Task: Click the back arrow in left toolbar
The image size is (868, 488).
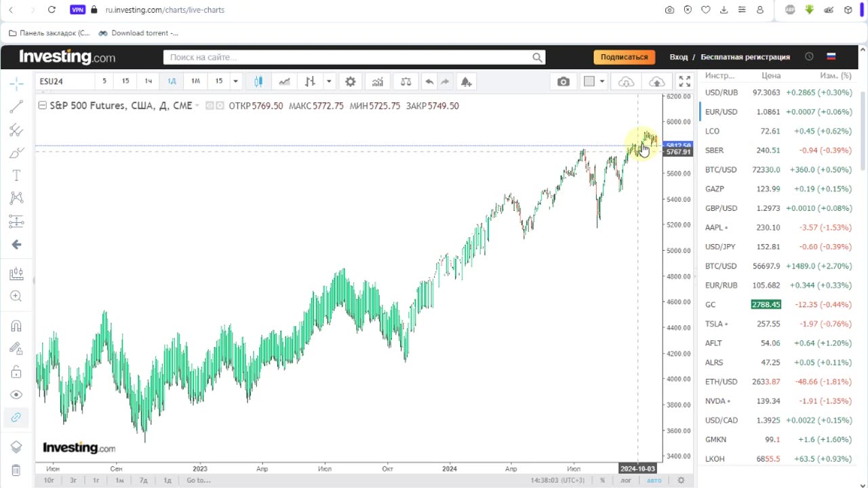Action: point(16,245)
